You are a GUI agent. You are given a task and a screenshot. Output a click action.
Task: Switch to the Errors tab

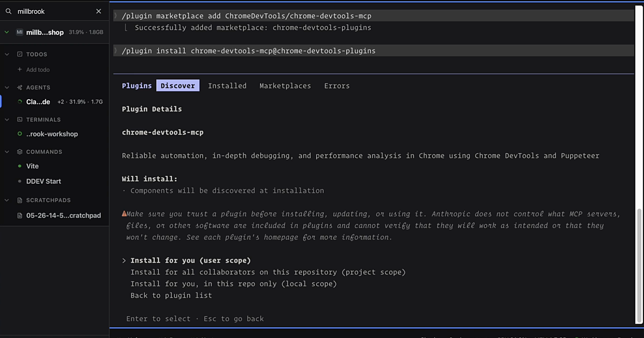click(336, 86)
